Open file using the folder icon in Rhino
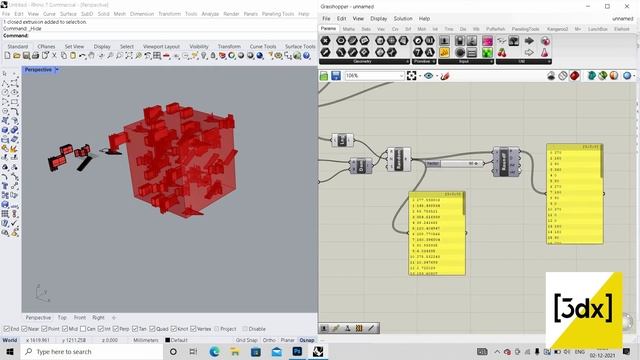The height and width of the screenshot is (360, 640). pyautogui.click(x=16, y=56)
